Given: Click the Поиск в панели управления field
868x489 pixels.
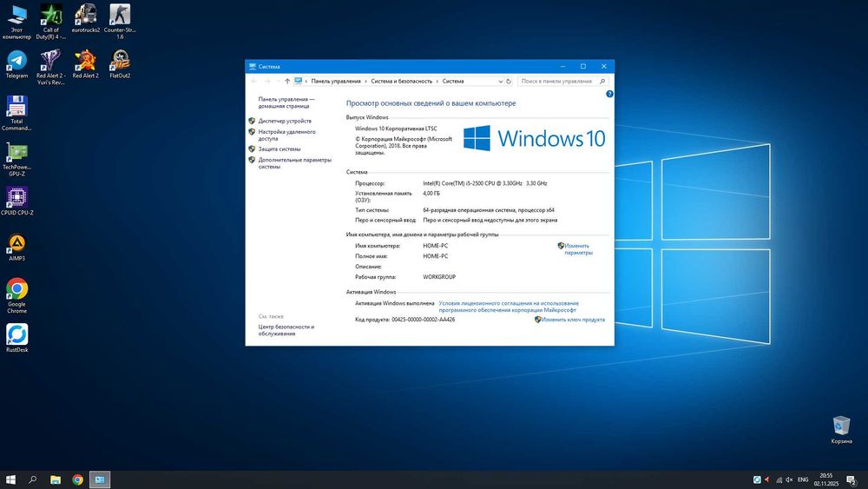Looking at the screenshot, I should [x=563, y=82].
